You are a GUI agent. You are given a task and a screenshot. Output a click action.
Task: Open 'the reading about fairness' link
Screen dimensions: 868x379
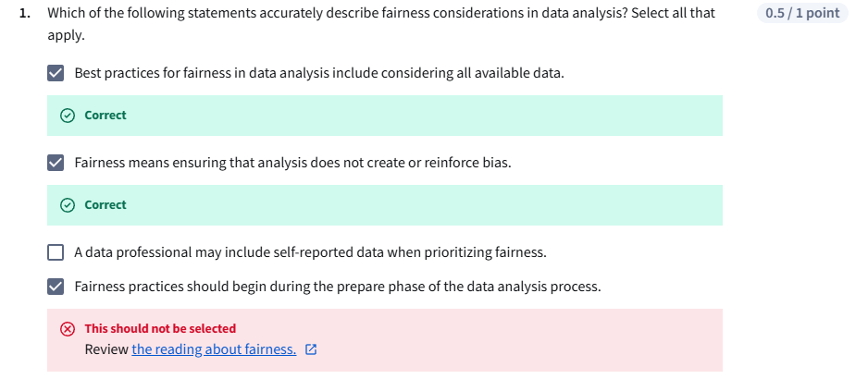coord(214,349)
